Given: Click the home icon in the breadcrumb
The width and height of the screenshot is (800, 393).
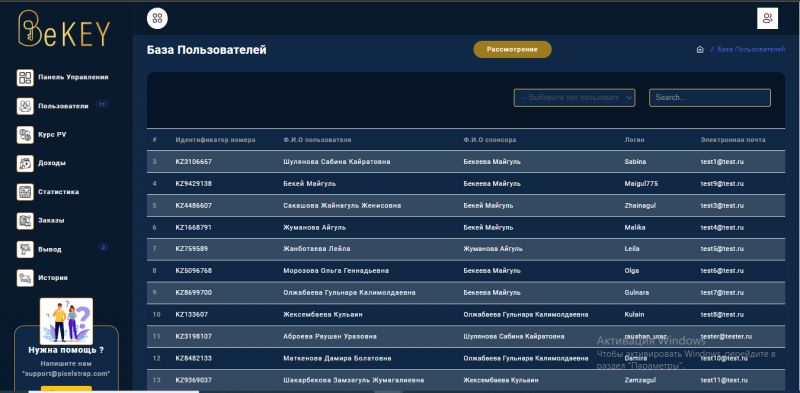Looking at the screenshot, I should coord(700,50).
